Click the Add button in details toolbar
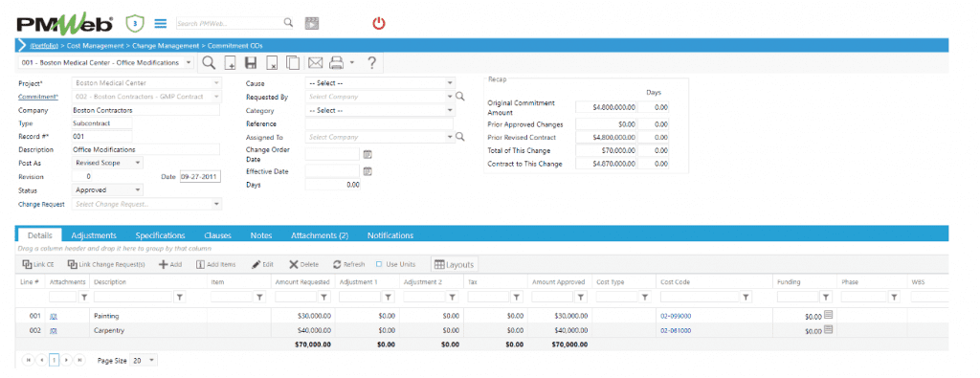The height and width of the screenshot is (378, 980). [170, 264]
